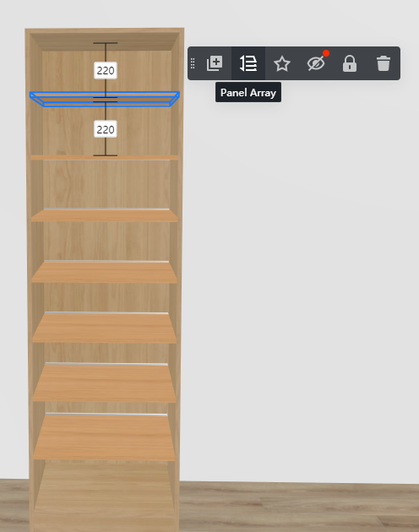Select the lowest shelf in the cabinet

click(x=105, y=437)
